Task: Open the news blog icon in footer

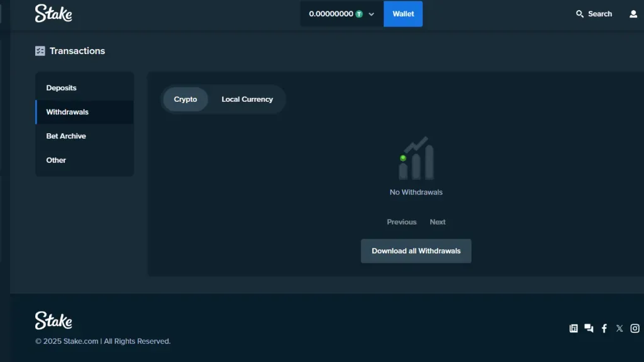Action: click(x=574, y=328)
